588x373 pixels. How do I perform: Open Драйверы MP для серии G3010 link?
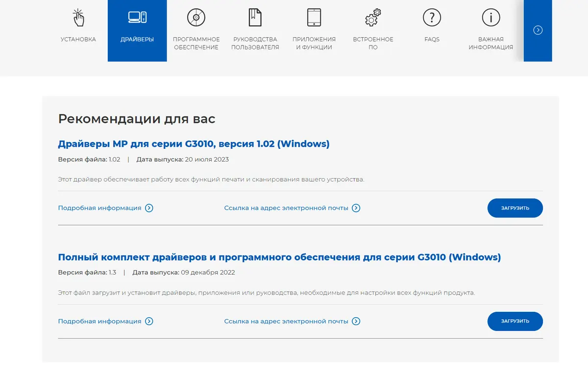pos(194,144)
